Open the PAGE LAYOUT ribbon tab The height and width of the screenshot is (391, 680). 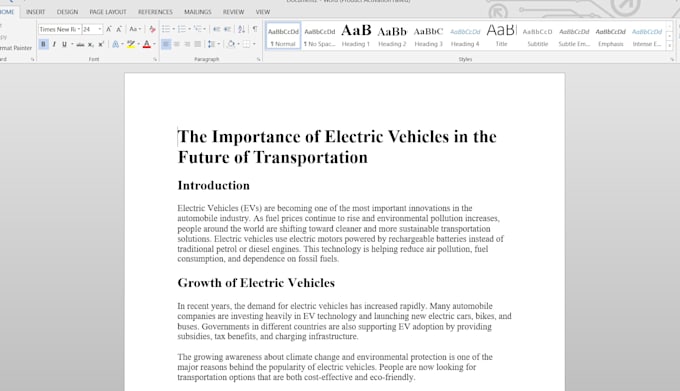click(x=108, y=12)
